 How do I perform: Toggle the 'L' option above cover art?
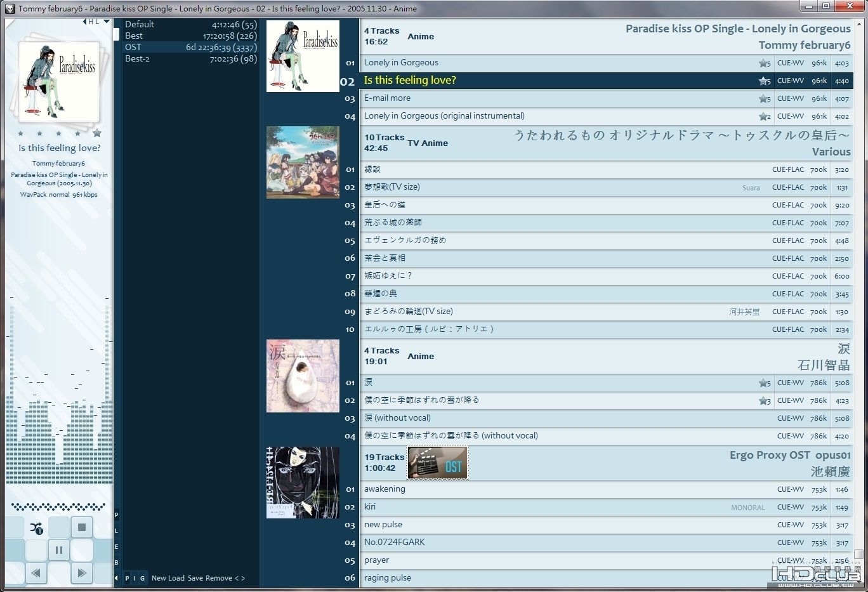pos(97,22)
